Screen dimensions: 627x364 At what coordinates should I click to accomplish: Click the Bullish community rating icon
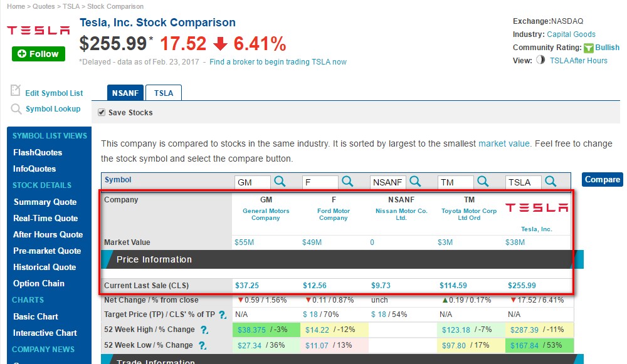click(x=588, y=48)
